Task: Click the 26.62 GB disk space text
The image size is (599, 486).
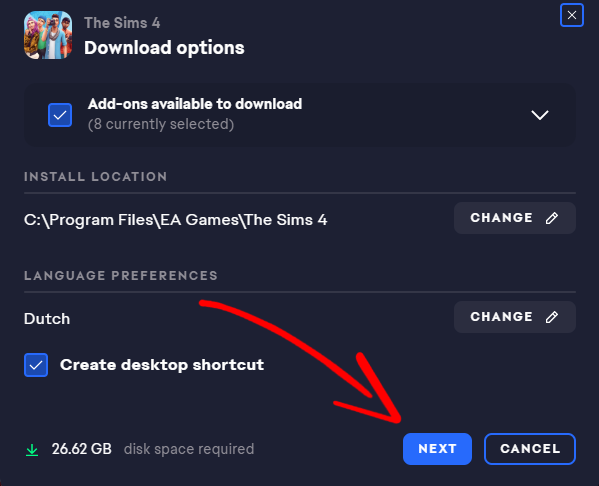Action: click(x=82, y=449)
